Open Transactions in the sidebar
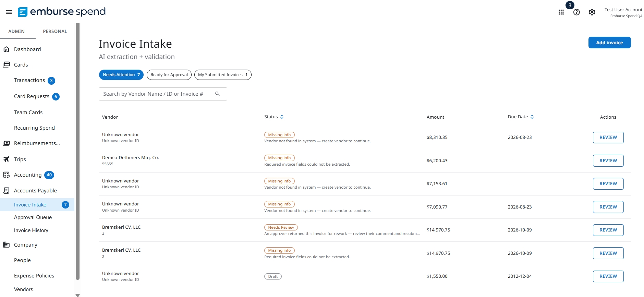The image size is (644, 297). coord(29,80)
